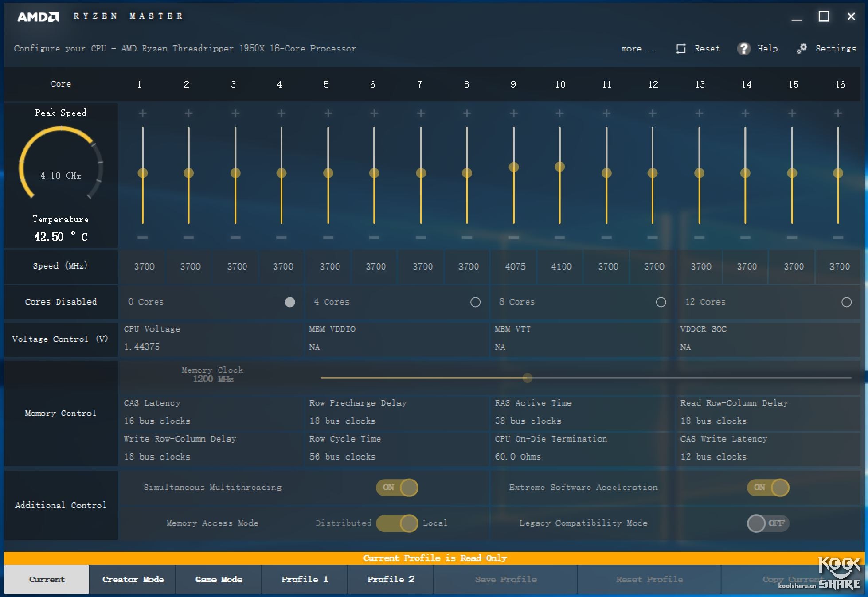
Task: Switch to the Creator Mode tab
Action: 133,579
